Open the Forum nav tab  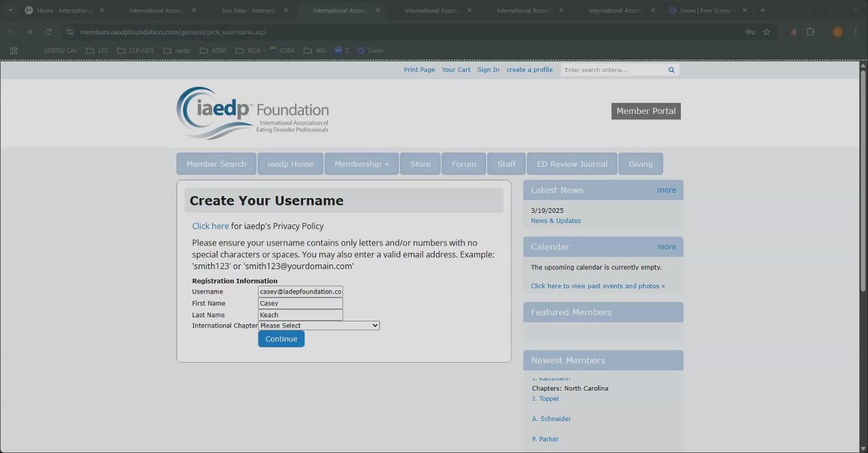464,164
